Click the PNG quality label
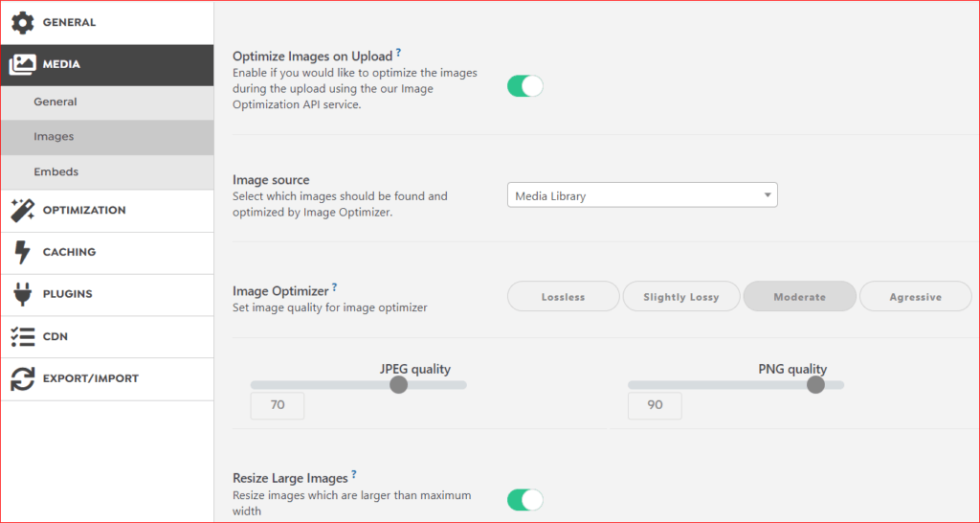Image resolution: width=980 pixels, height=523 pixels. 792,369
